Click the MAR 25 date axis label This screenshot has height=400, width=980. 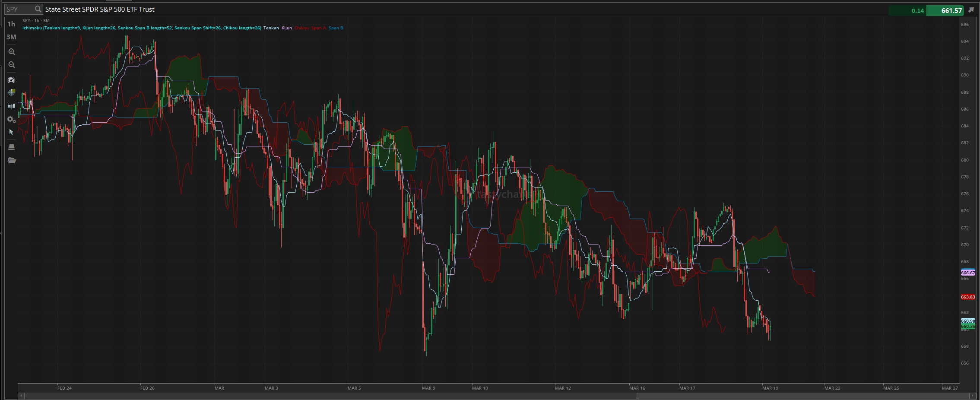tap(891, 388)
